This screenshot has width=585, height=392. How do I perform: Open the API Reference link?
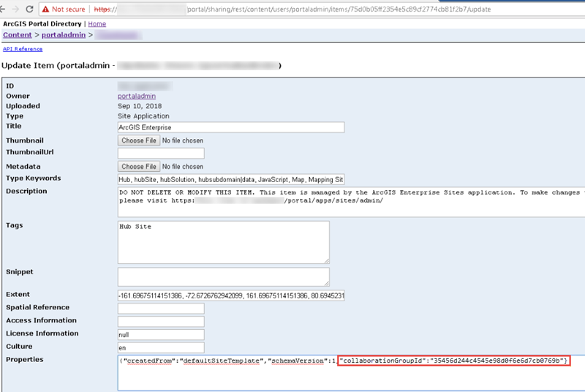[23, 49]
